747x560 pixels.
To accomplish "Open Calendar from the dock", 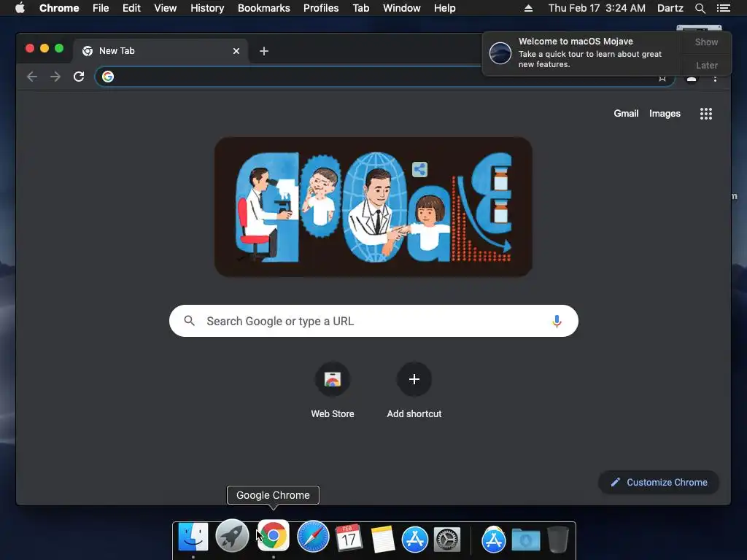I will [349, 537].
